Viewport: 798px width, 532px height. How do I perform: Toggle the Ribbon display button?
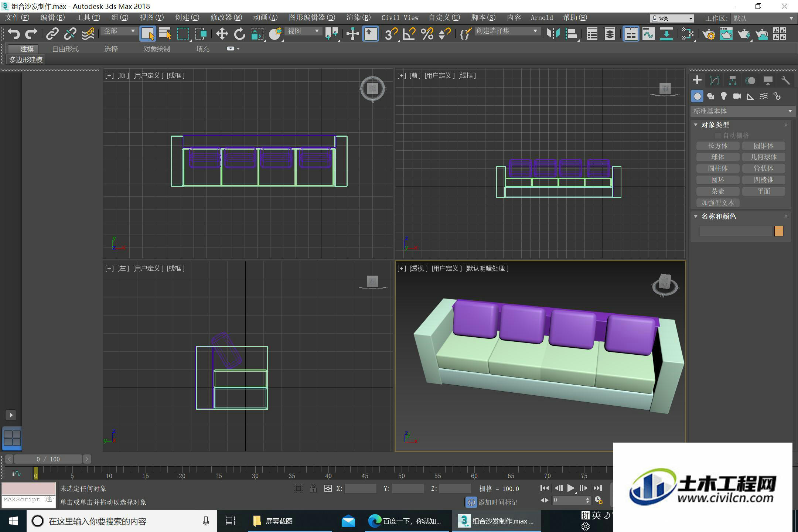coord(631,34)
